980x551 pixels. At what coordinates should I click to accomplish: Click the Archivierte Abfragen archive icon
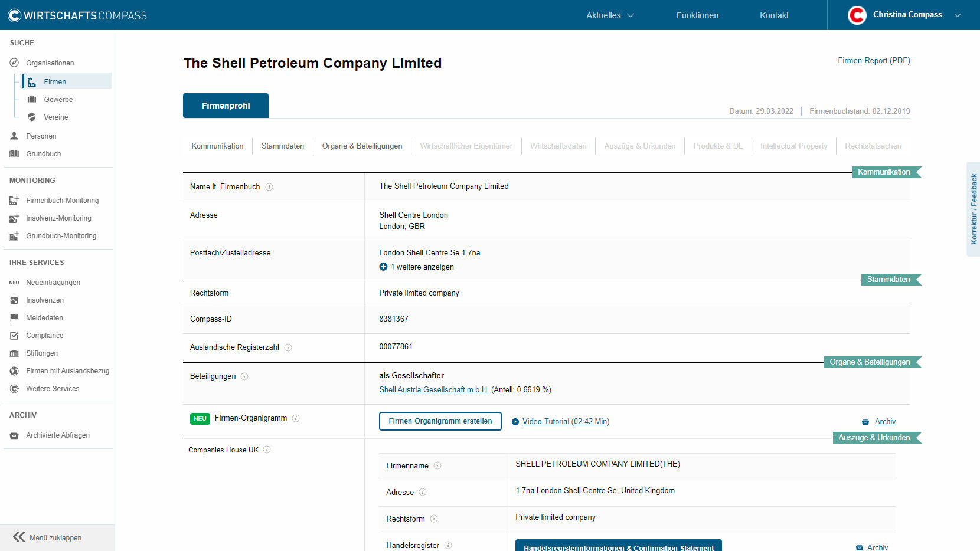coord(14,435)
